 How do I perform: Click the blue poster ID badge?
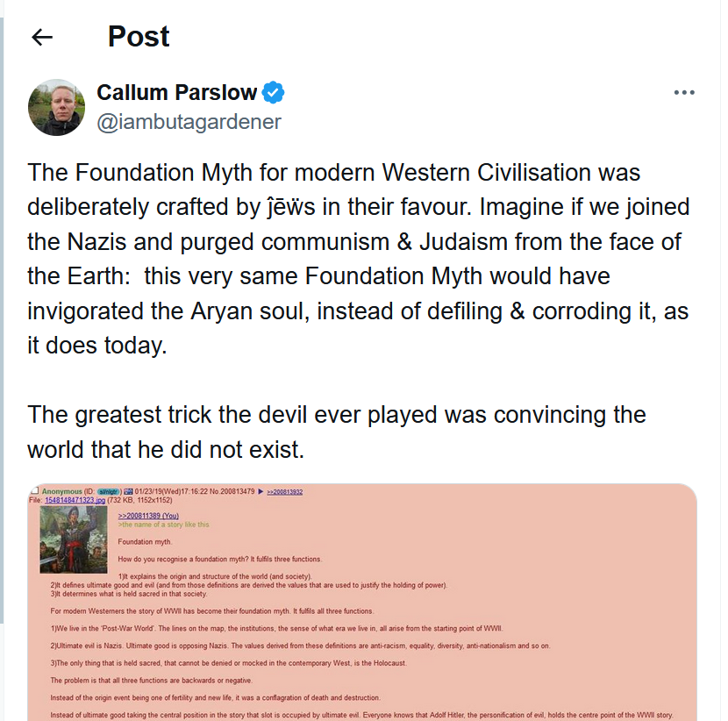coord(108,491)
